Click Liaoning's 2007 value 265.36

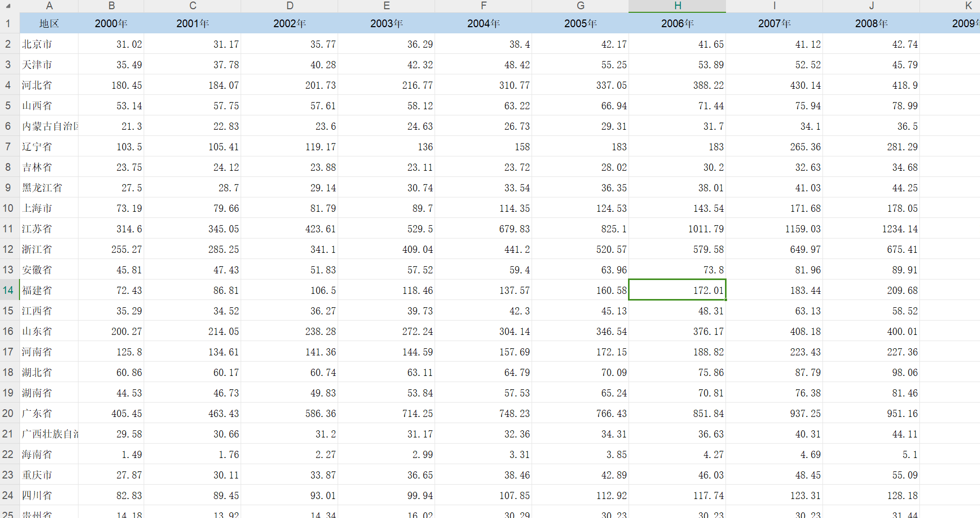click(x=775, y=147)
